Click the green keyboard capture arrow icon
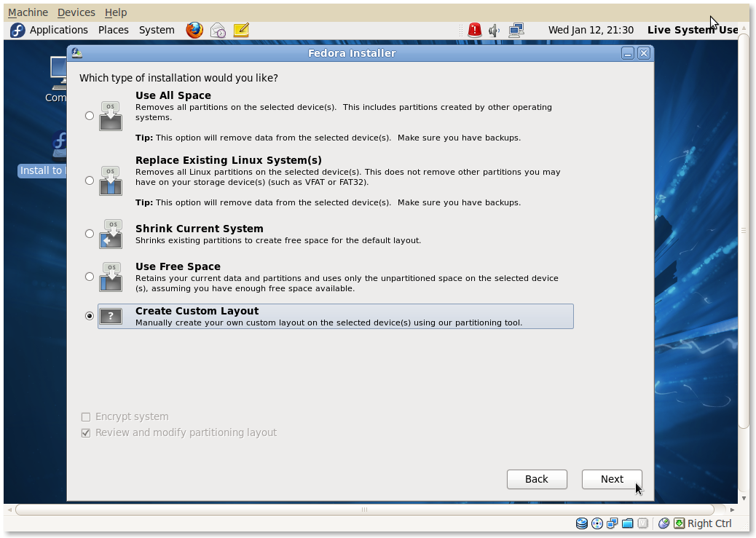The width and height of the screenshot is (756, 538). [x=680, y=523]
